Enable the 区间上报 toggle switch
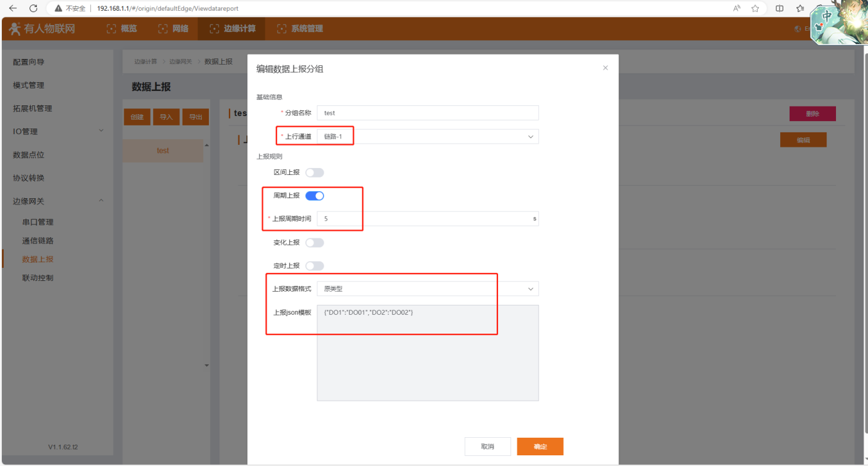 pos(314,172)
